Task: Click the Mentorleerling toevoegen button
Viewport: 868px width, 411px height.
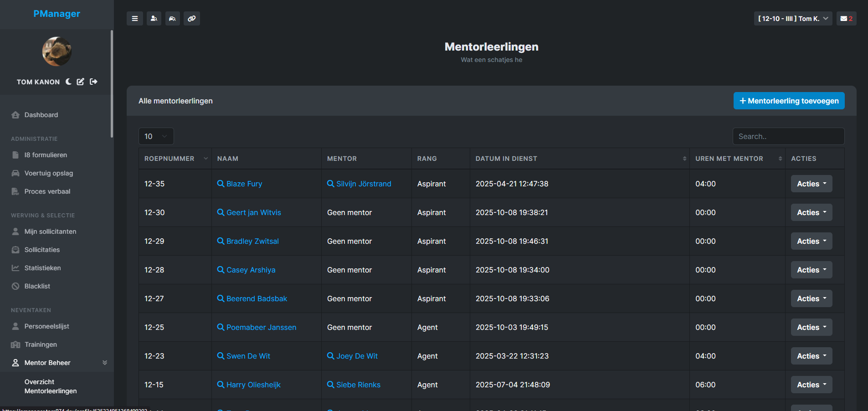Action: coord(789,101)
